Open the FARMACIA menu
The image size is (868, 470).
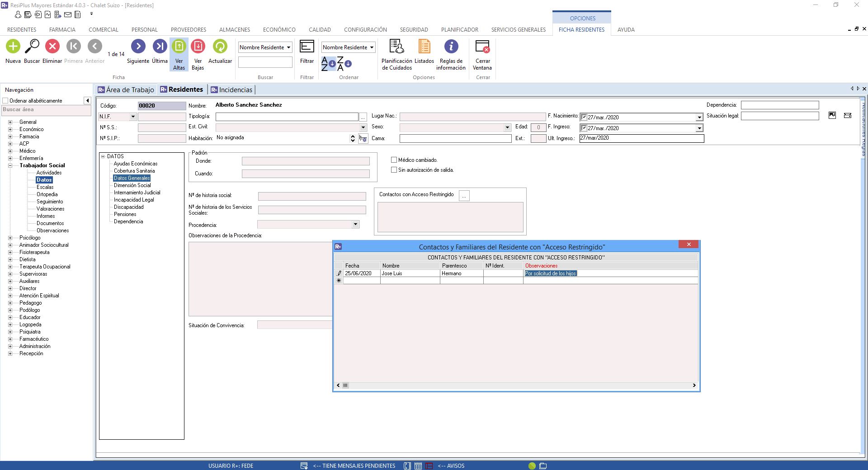coord(62,29)
